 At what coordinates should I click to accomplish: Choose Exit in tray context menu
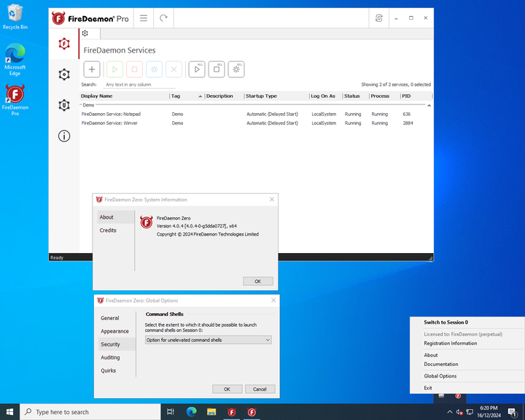(467, 388)
